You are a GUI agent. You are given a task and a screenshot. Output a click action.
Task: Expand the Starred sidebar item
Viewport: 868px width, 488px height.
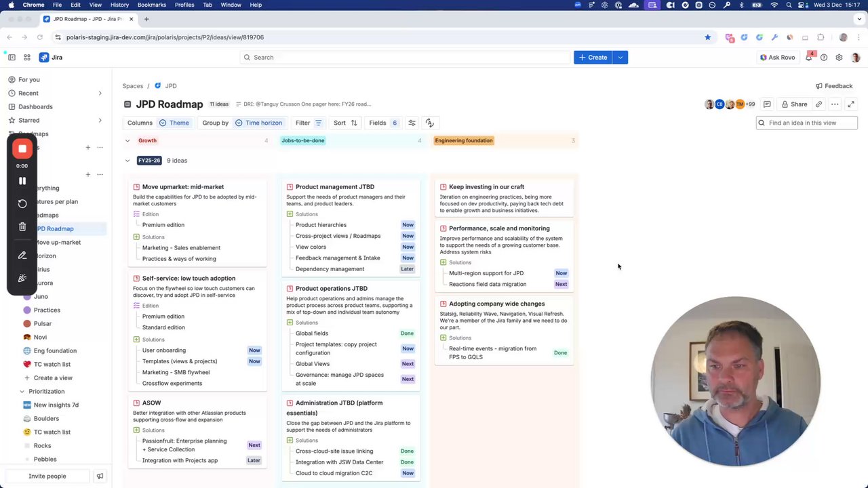100,120
